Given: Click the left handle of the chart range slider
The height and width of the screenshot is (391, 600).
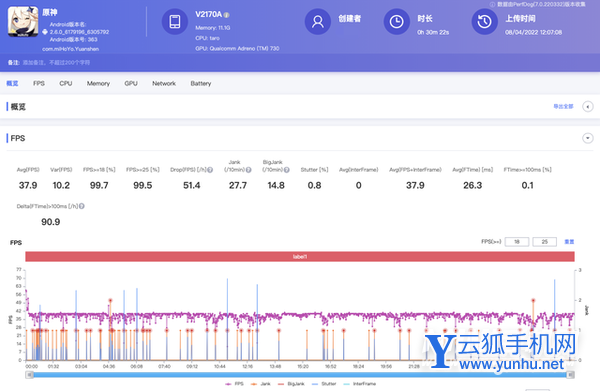Looking at the screenshot, I should [x=29, y=375].
